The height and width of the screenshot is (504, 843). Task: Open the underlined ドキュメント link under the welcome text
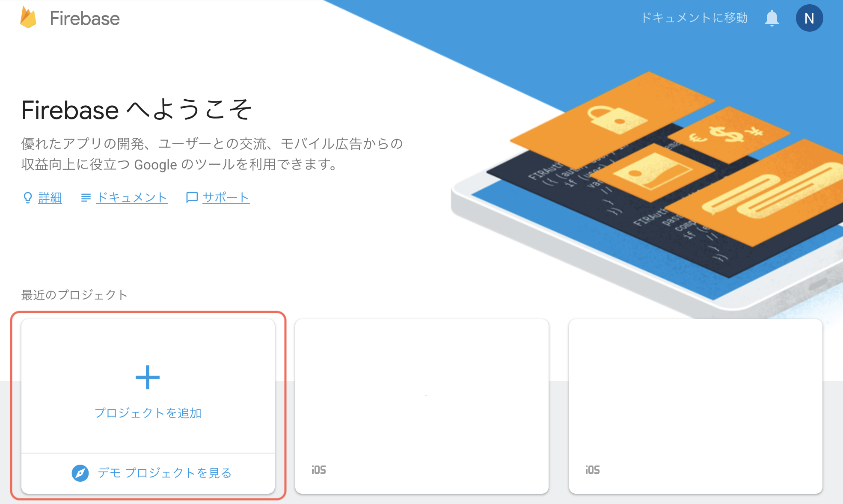(132, 198)
